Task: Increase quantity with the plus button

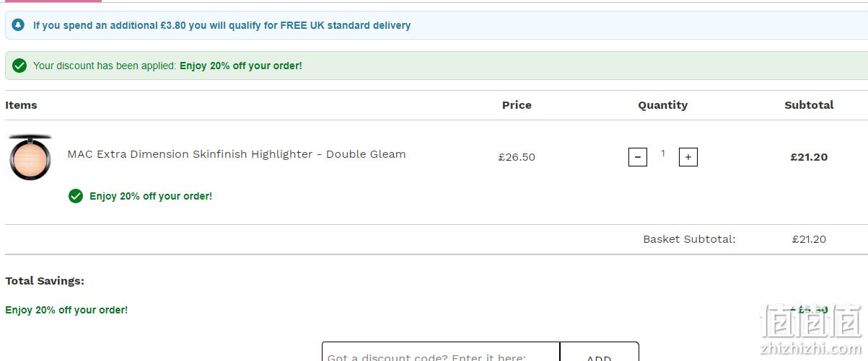Action: tap(688, 157)
